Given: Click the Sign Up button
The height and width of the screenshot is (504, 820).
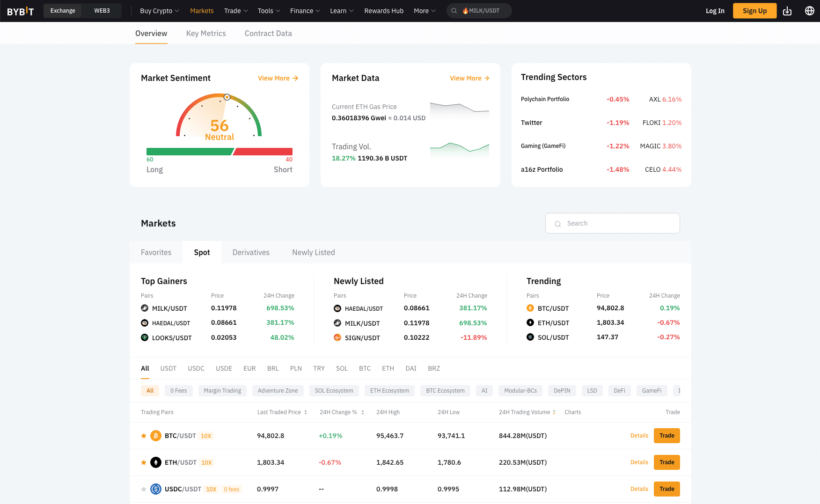Looking at the screenshot, I should click(755, 11).
